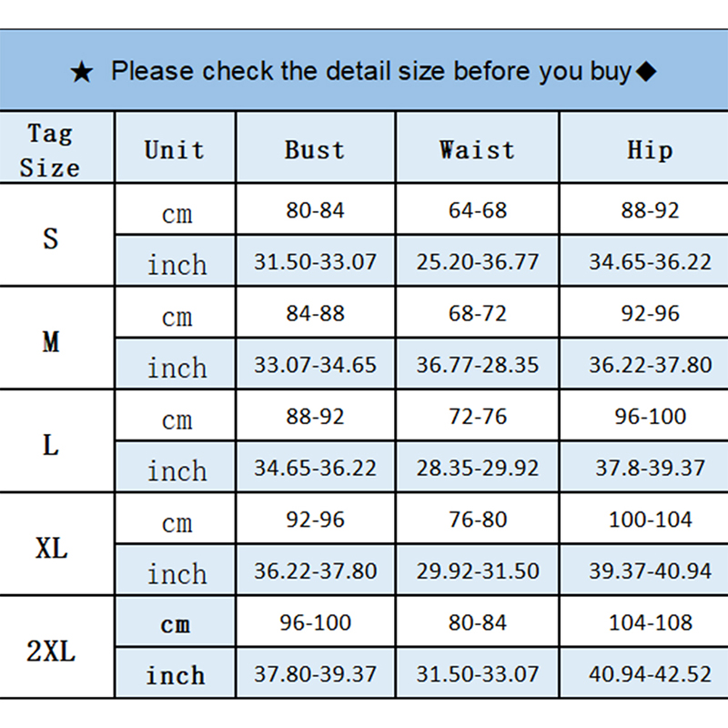Click the 'Please check the detail size' banner text
The width and height of the screenshot is (728, 728).
point(370,71)
